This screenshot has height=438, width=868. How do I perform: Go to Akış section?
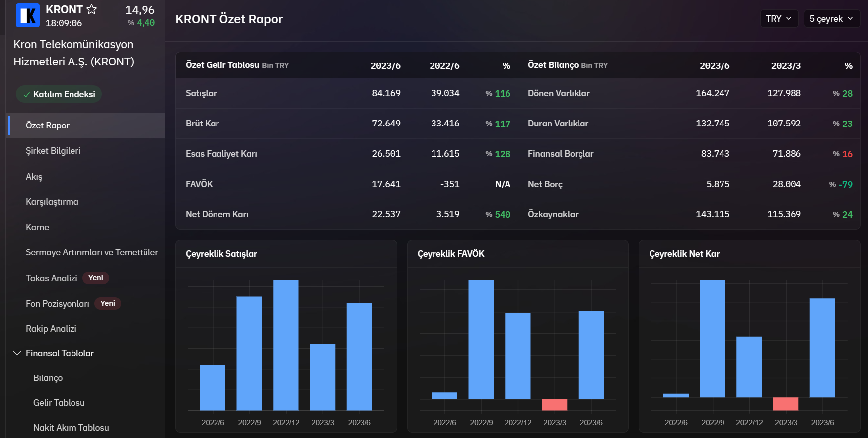point(34,177)
